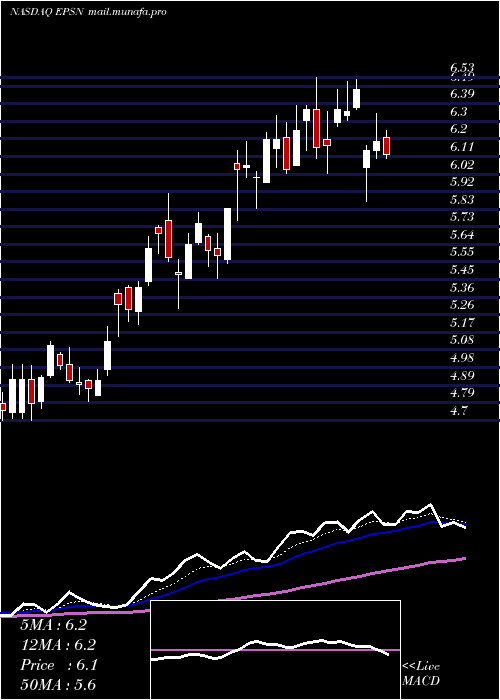
Task: Click the MACD inset chart panel
Action: coord(275,650)
